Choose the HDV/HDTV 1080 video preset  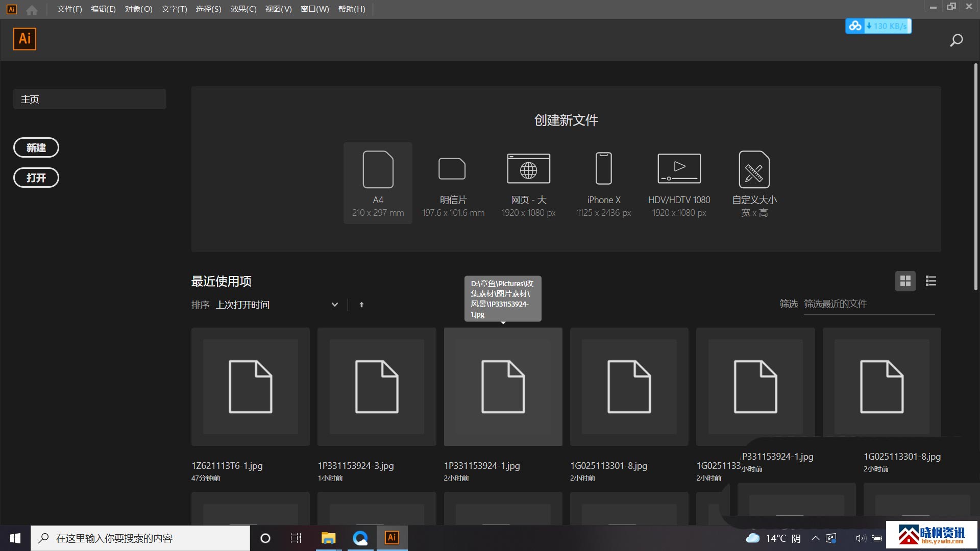[679, 168]
